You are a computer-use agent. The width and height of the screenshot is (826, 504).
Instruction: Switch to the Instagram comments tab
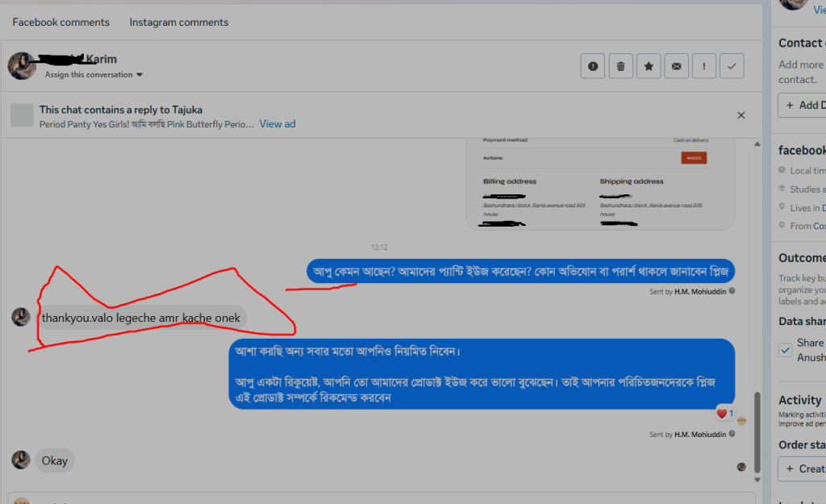[179, 23]
